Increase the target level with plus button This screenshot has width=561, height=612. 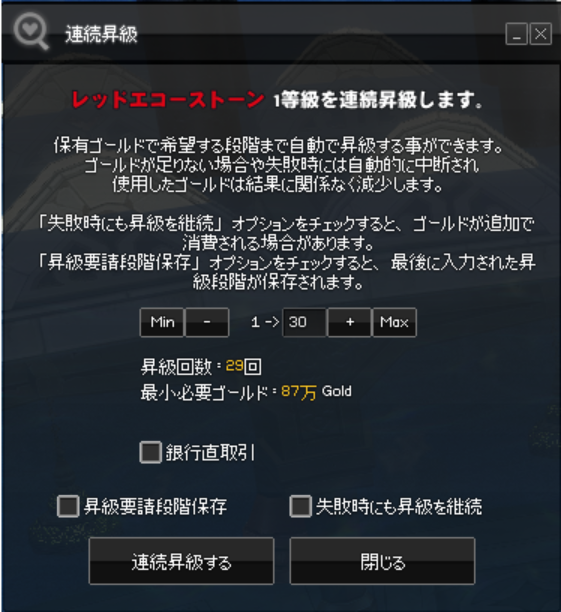[350, 322]
